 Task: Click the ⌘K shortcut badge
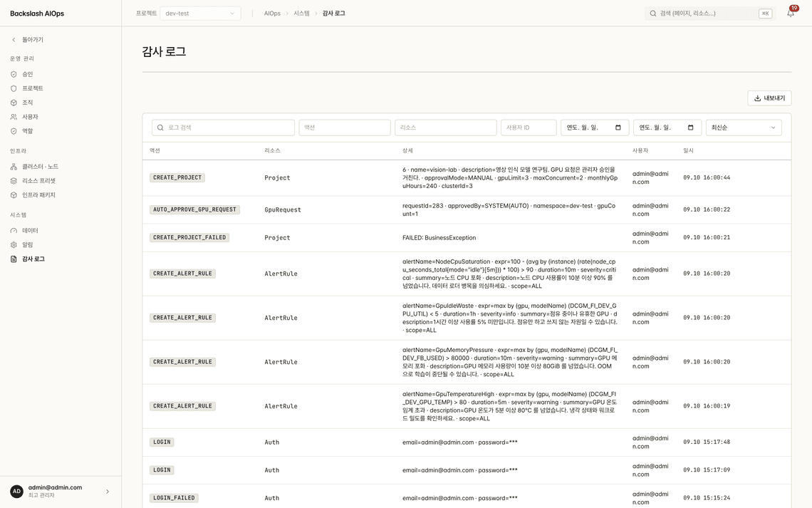pos(766,14)
